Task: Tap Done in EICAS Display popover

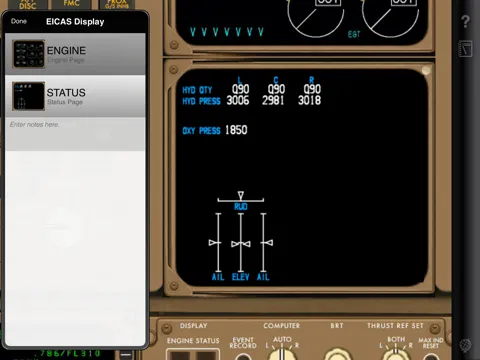Action: tap(19, 21)
